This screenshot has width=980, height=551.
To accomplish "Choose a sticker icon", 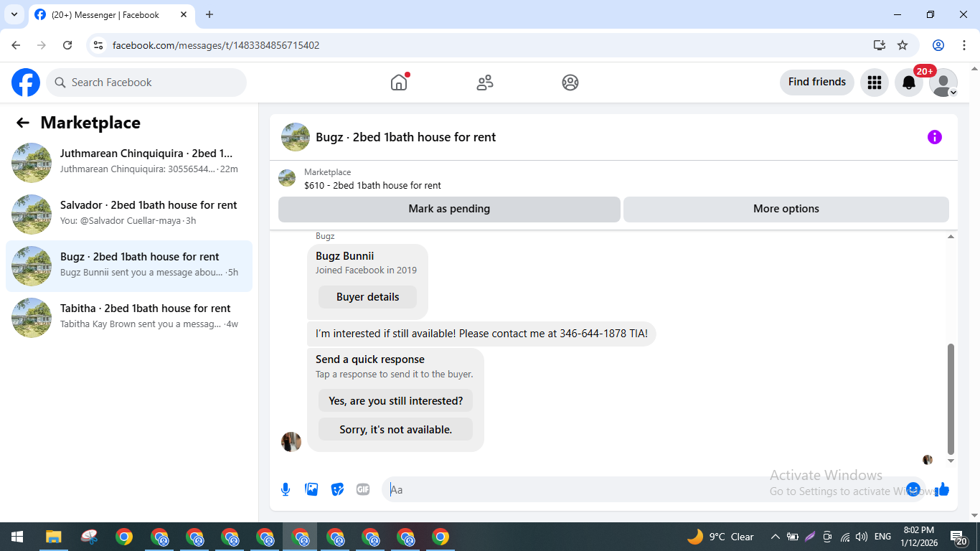I will tap(337, 489).
